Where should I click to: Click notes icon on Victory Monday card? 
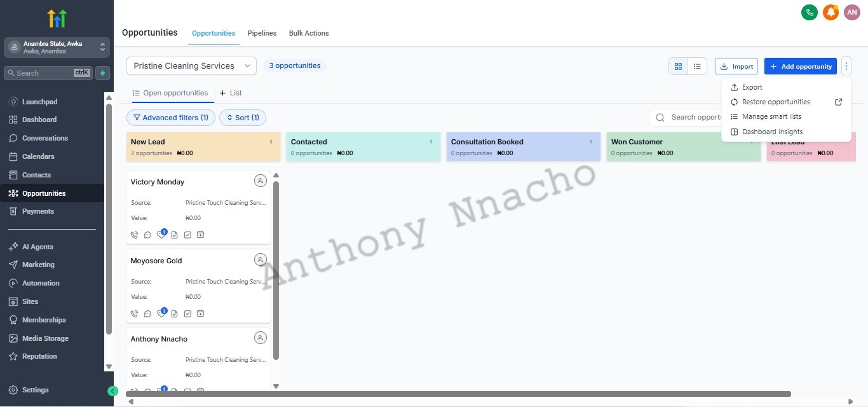click(174, 235)
